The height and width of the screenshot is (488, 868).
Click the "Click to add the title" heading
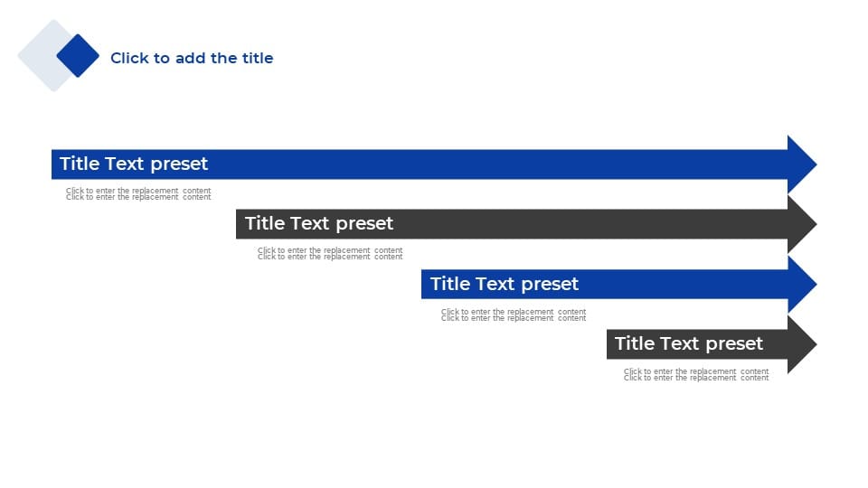click(x=192, y=58)
